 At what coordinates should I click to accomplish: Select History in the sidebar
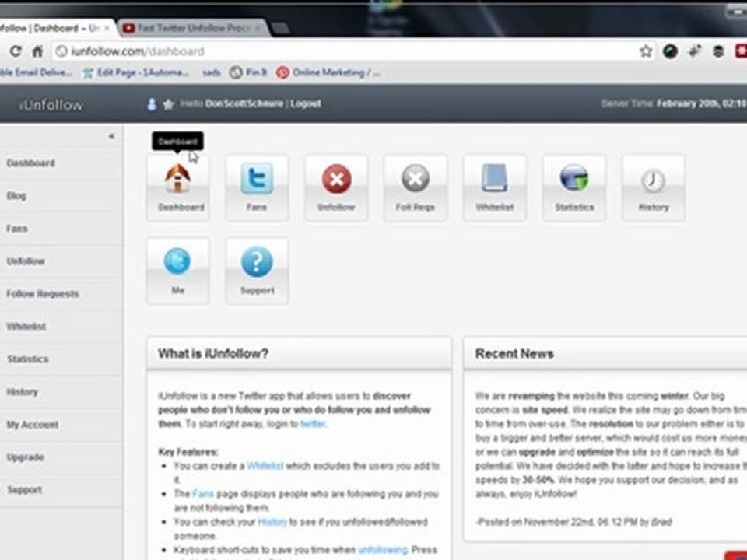pyautogui.click(x=61, y=392)
